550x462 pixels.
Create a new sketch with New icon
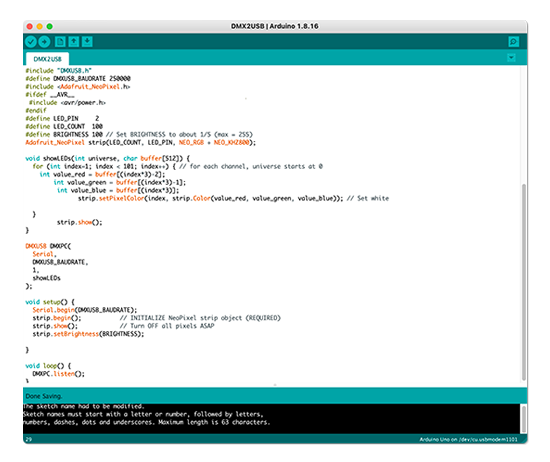[60, 42]
